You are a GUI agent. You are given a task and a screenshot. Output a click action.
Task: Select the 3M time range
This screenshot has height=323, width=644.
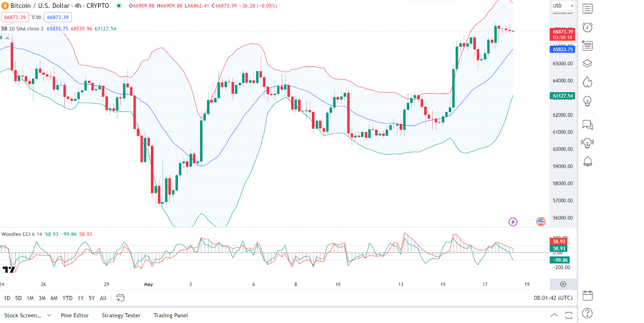point(42,298)
